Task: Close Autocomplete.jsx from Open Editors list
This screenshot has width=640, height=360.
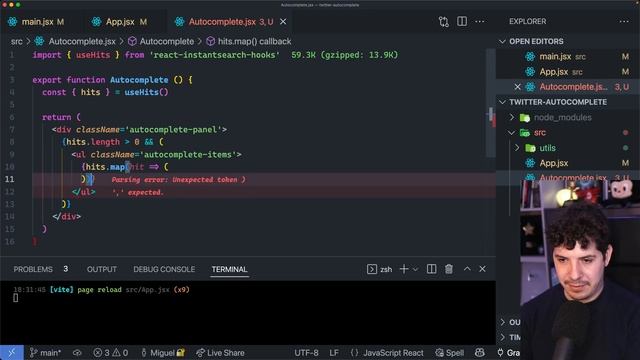Action: [x=517, y=87]
